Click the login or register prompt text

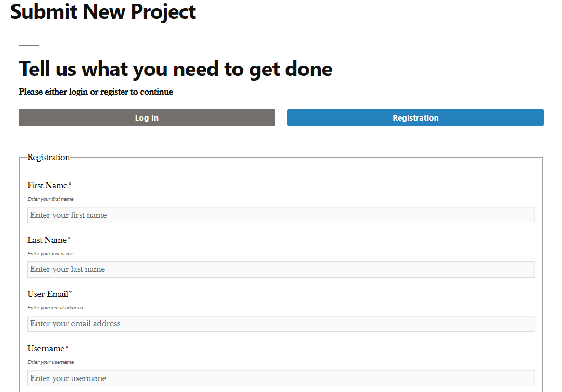pos(96,92)
